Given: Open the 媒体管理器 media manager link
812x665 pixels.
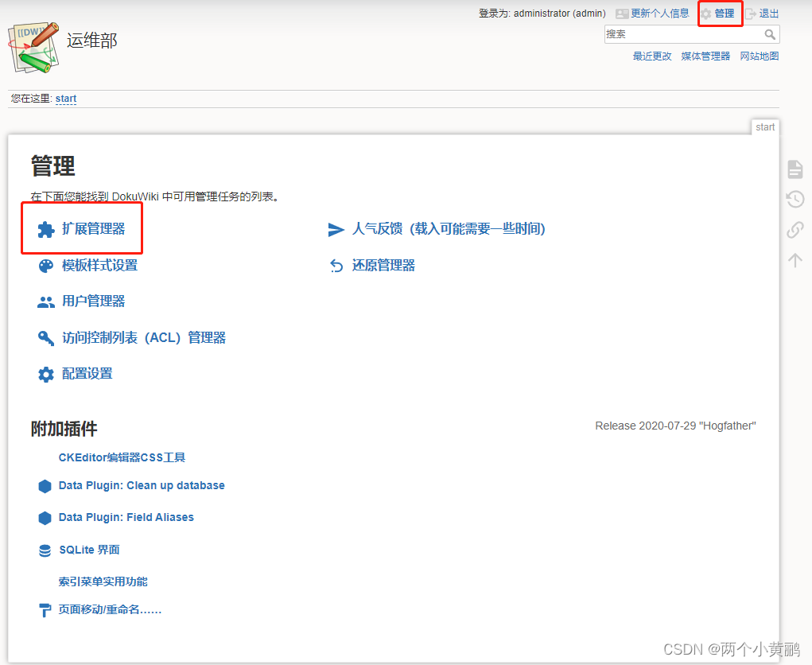Looking at the screenshot, I should point(705,56).
